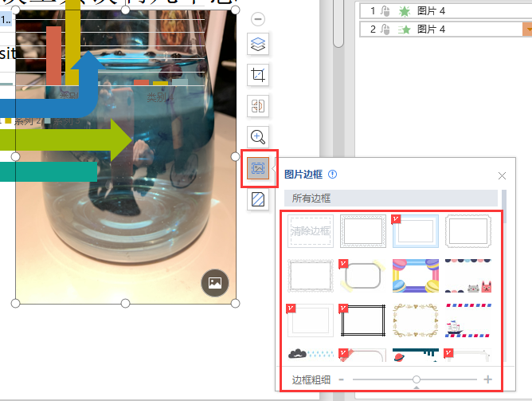Pick the gold ornamental floral border
The height and width of the screenshot is (401, 532).
tap(415, 320)
